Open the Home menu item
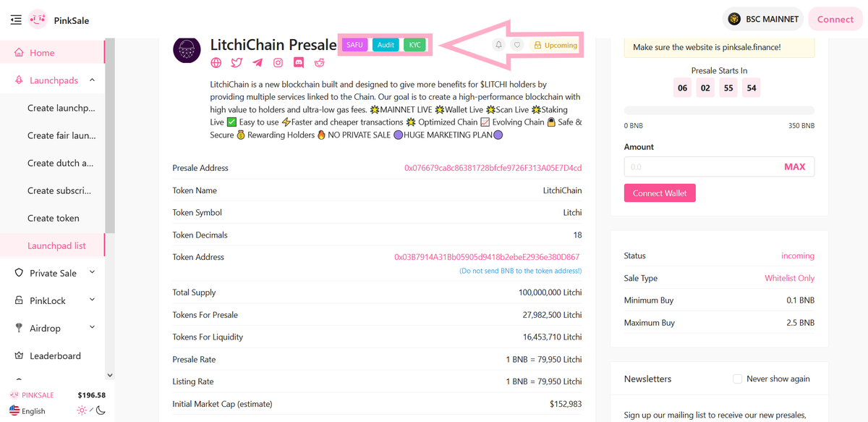 click(x=52, y=53)
